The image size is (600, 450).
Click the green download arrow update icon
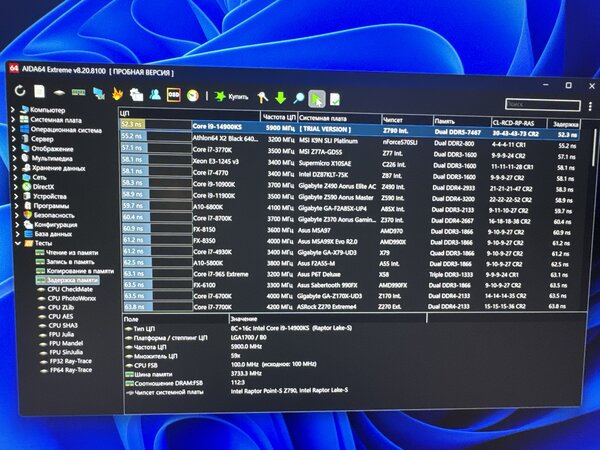(280, 98)
